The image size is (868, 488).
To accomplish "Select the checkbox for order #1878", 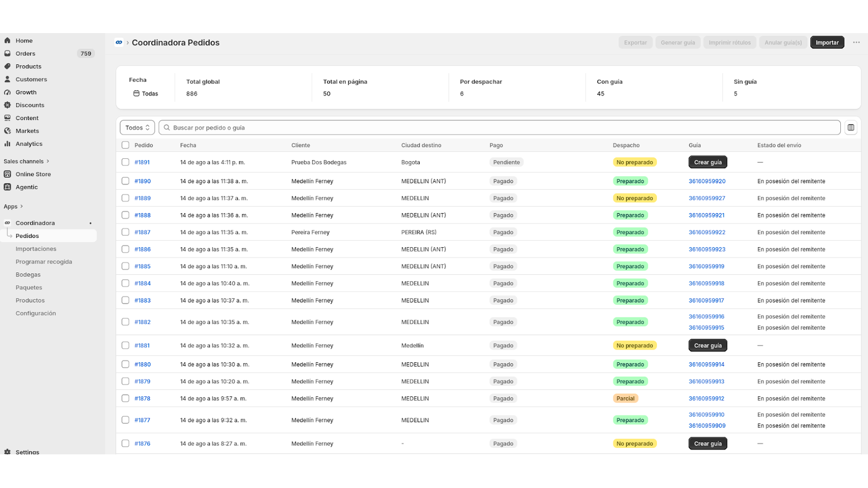I will [125, 398].
